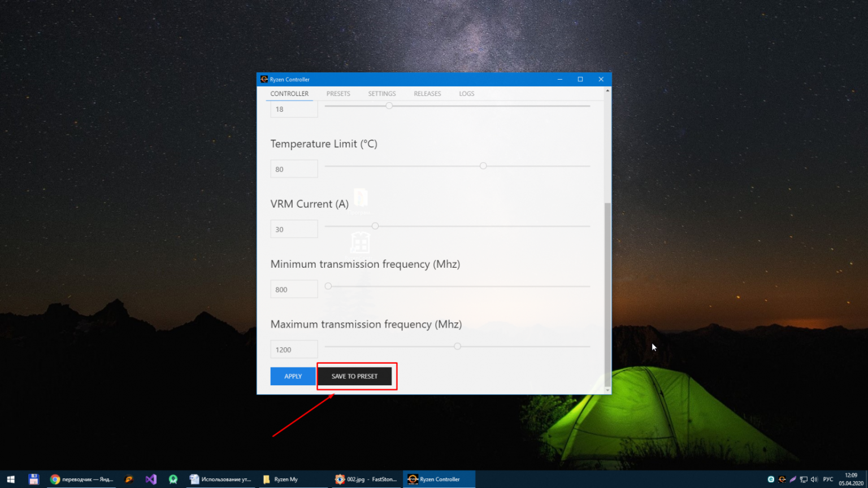Maximize the Ryzen Controller window
This screenshot has height=488, width=868.
580,79
